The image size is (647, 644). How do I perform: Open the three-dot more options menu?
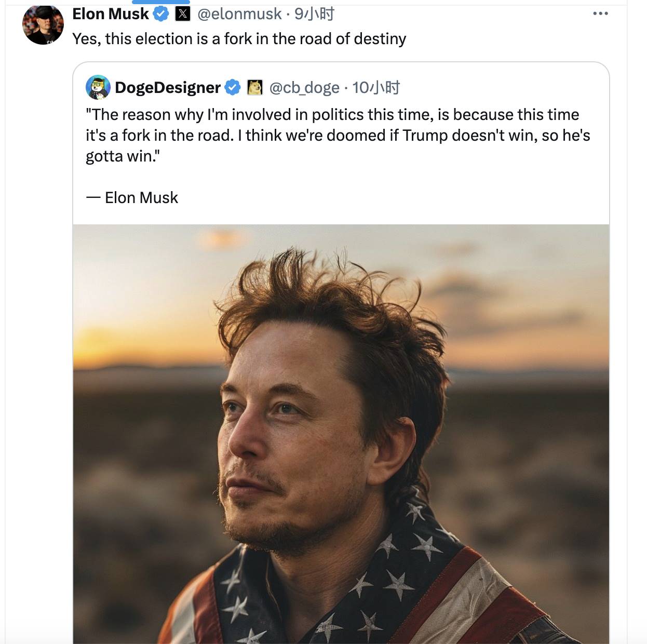pyautogui.click(x=600, y=14)
